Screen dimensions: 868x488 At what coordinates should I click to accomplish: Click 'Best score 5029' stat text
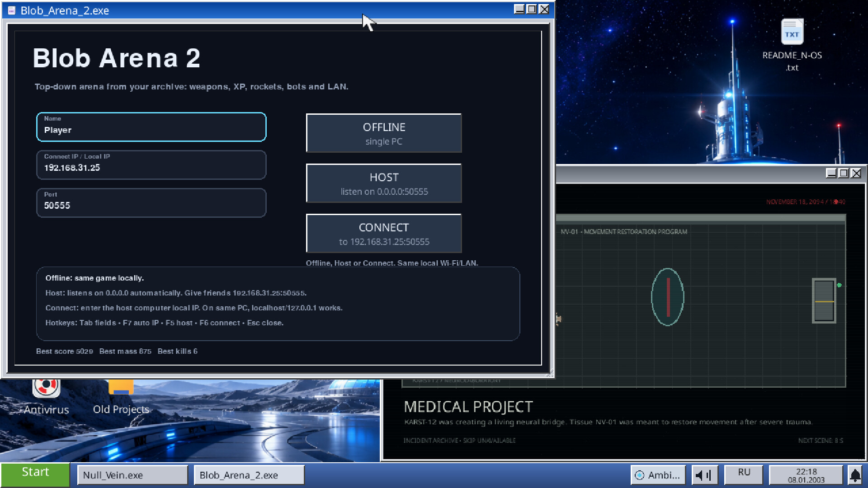(x=65, y=351)
